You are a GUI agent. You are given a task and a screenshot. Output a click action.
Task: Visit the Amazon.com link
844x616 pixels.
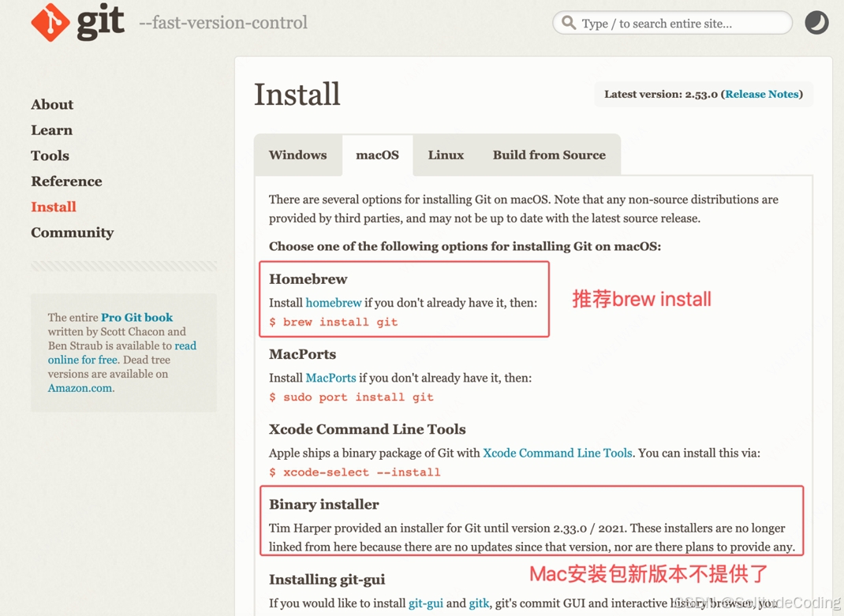(80, 388)
